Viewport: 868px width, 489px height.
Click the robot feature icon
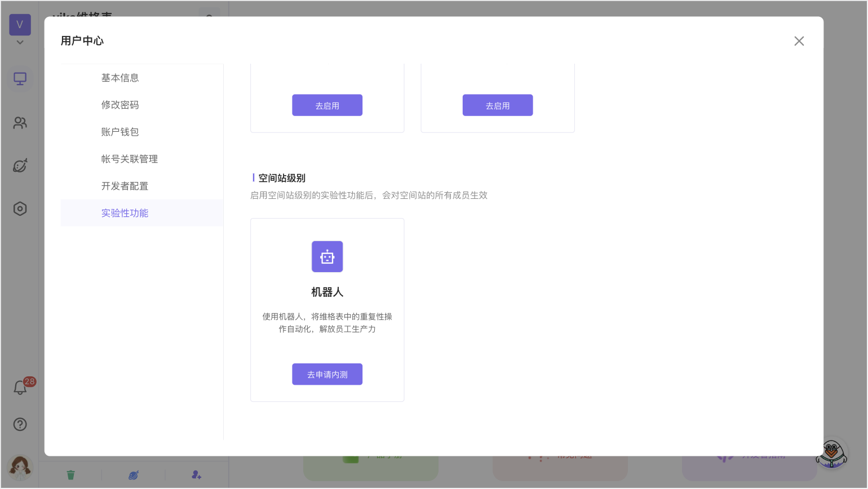(327, 257)
